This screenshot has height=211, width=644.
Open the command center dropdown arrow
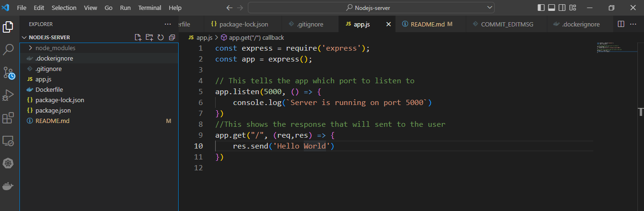[x=489, y=8]
